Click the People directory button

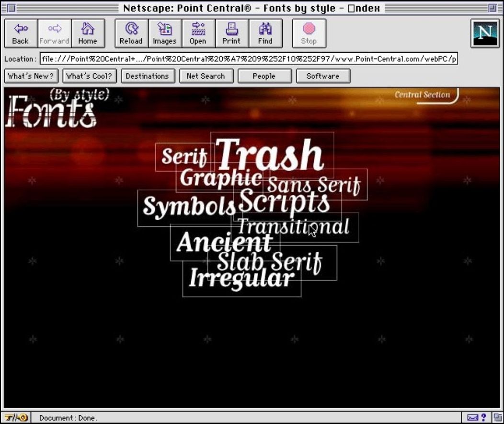[x=264, y=76]
